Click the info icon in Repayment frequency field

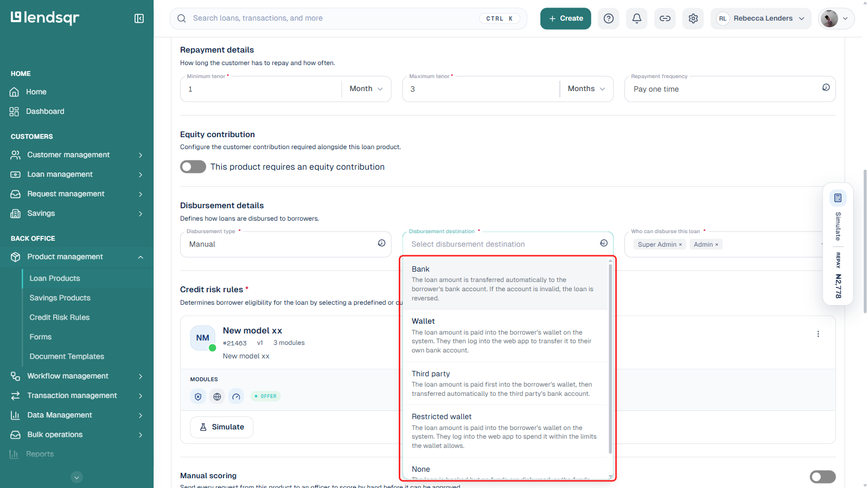[826, 87]
